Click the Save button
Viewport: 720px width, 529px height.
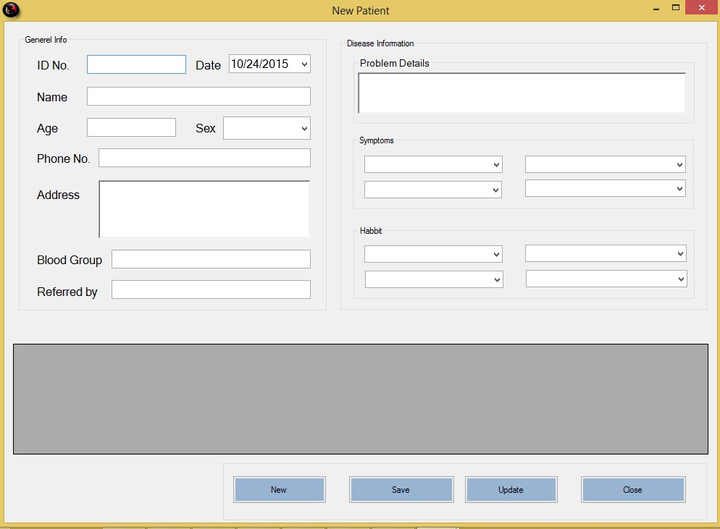click(401, 490)
